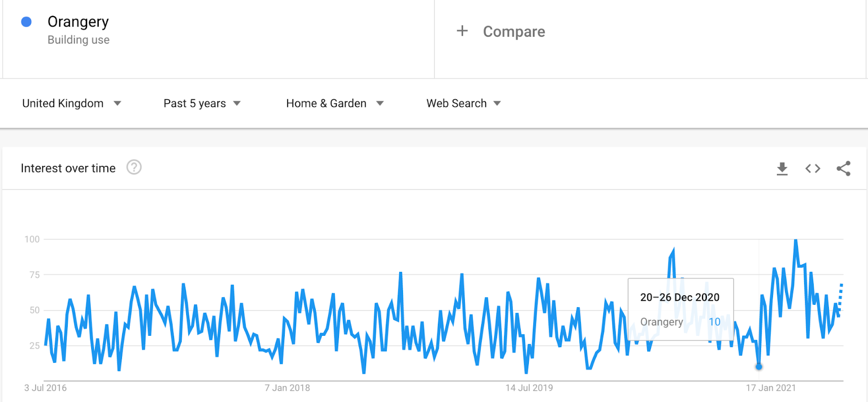Open the Past 5 years dropdown
The image size is (868, 402).
(202, 103)
